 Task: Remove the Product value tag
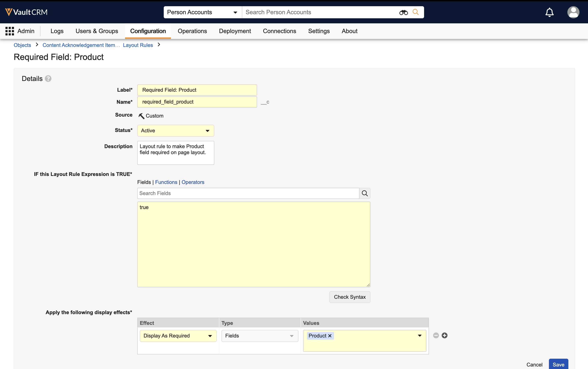330,336
